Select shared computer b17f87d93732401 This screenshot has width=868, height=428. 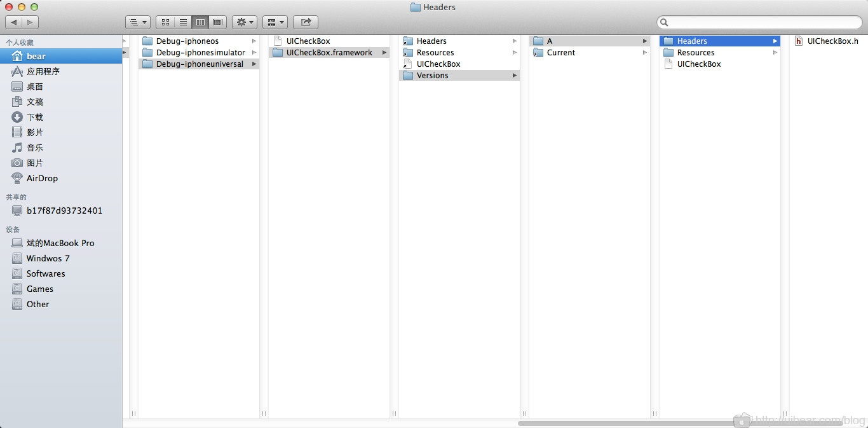point(64,211)
